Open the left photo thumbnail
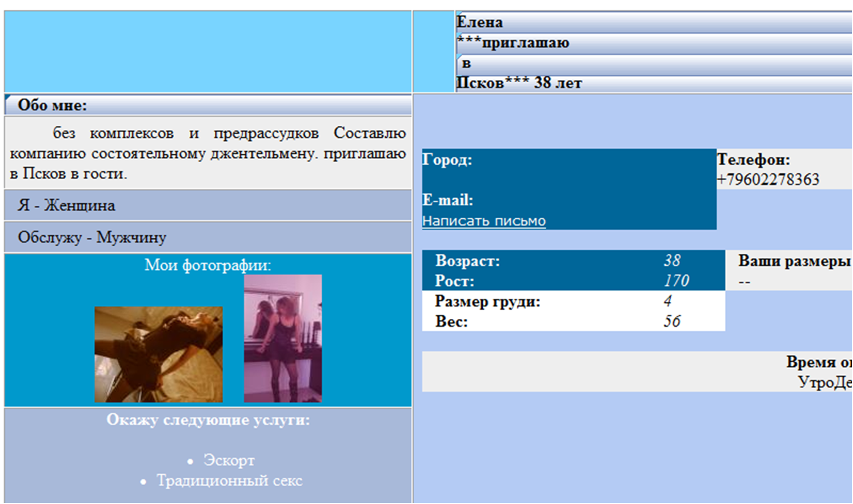 click(158, 354)
